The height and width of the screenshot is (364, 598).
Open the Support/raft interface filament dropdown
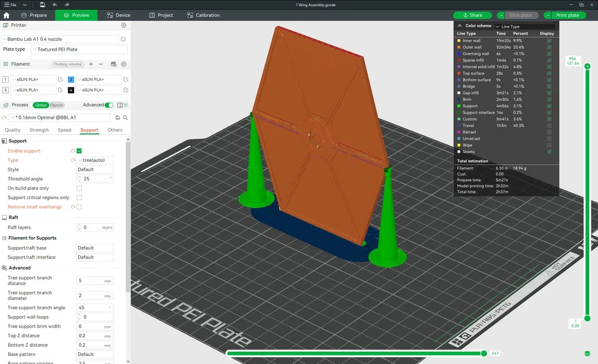tap(95, 257)
